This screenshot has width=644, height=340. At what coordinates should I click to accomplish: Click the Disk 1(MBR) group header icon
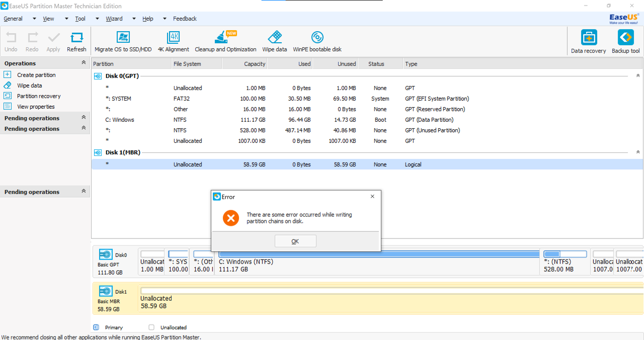point(98,152)
